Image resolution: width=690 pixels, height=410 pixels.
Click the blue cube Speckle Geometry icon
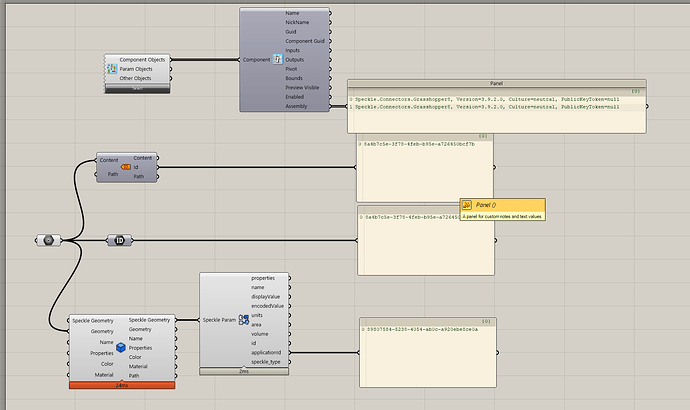[121, 348]
